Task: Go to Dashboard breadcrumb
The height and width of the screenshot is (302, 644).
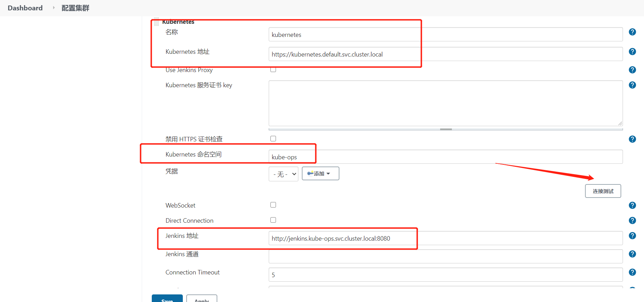Action: tap(25, 8)
